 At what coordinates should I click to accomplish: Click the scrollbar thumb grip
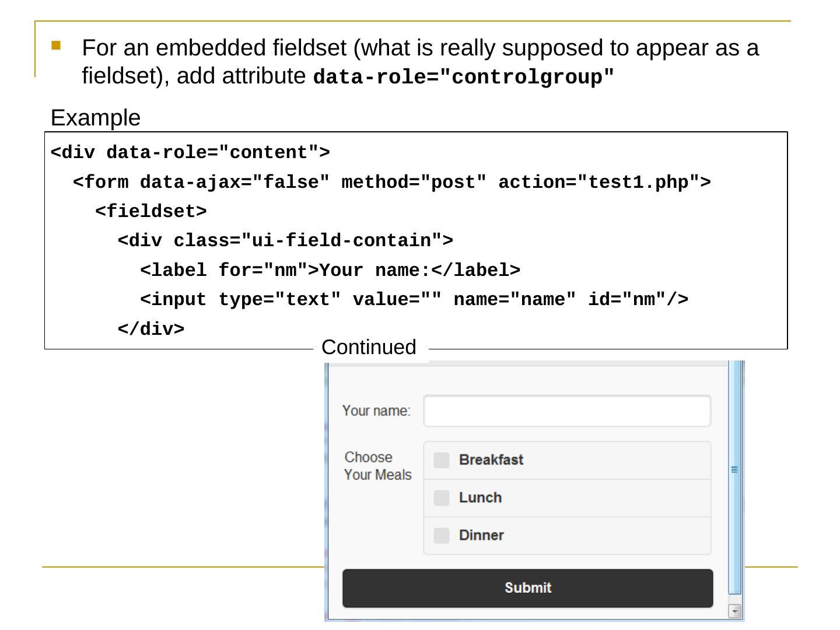734,469
